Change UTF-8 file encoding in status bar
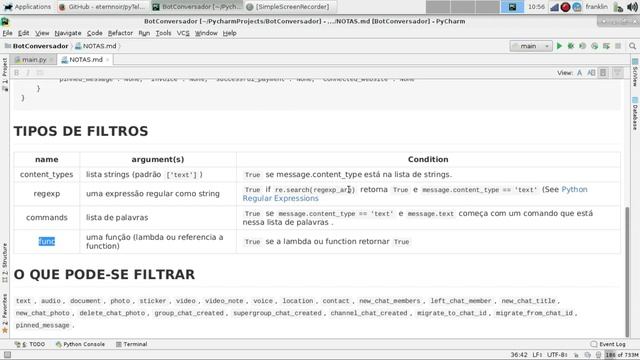Image resolution: width=640 pixels, height=360 pixels. point(557,355)
